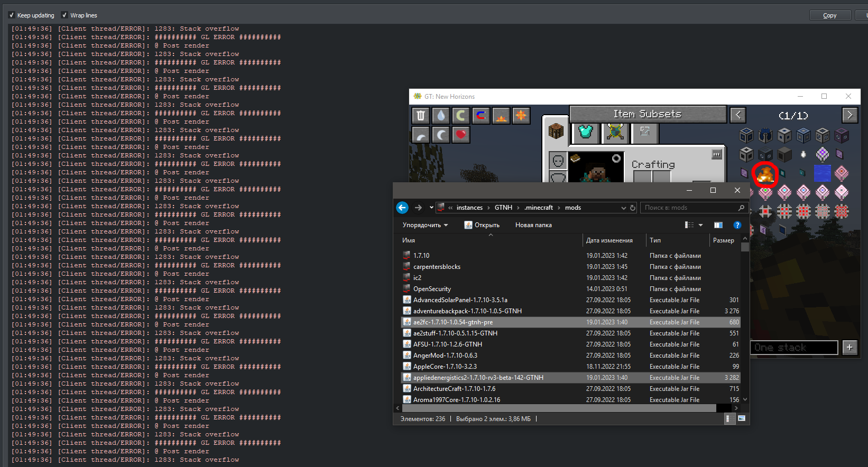Click Новая папка to create folder
Viewport: 868px width, 467px height.
tap(533, 225)
